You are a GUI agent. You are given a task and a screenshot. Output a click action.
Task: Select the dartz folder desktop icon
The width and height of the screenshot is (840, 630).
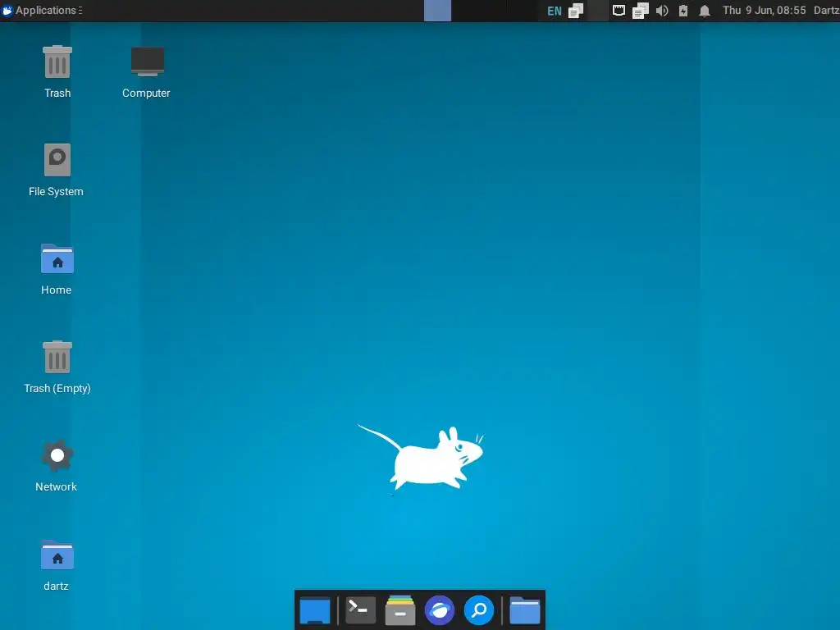pos(57,565)
